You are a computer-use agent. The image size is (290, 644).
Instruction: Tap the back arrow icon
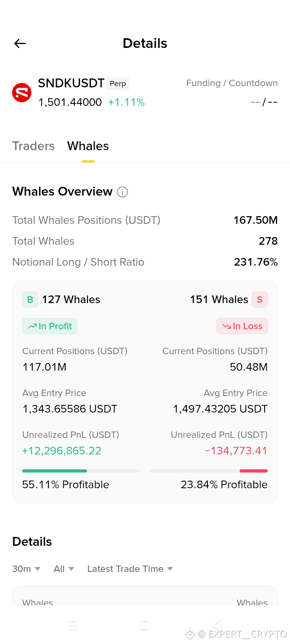point(20,43)
